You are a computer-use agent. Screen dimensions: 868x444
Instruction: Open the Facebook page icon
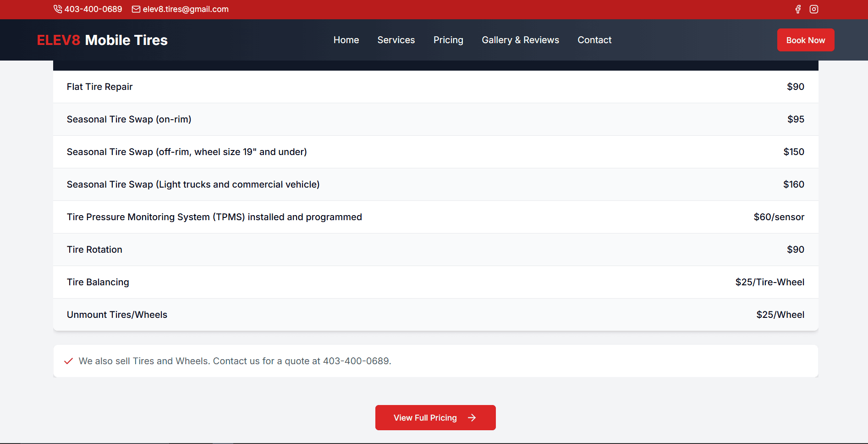click(798, 9)
